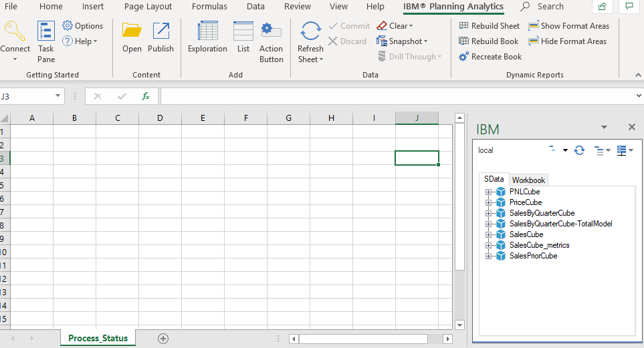The width and height of the screenshot is (644, 348).
Task: Close the IBM task pane
Action: 632,127
